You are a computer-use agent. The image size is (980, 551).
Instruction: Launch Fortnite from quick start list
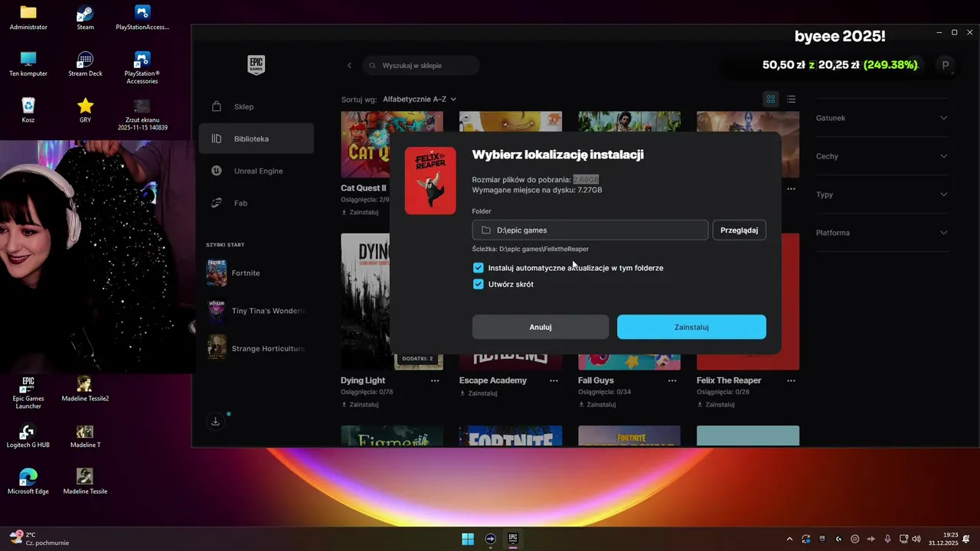[256, 273]
